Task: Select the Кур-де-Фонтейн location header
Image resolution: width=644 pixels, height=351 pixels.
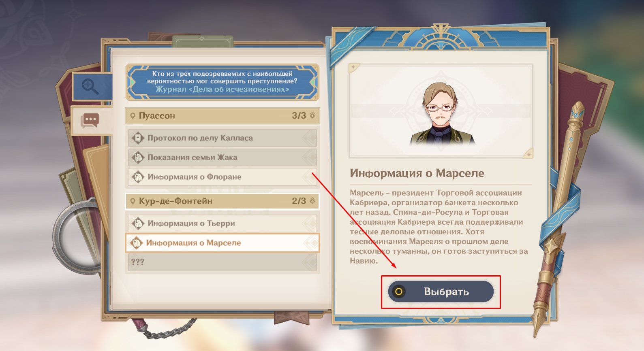Action: [x=222, y=201]
